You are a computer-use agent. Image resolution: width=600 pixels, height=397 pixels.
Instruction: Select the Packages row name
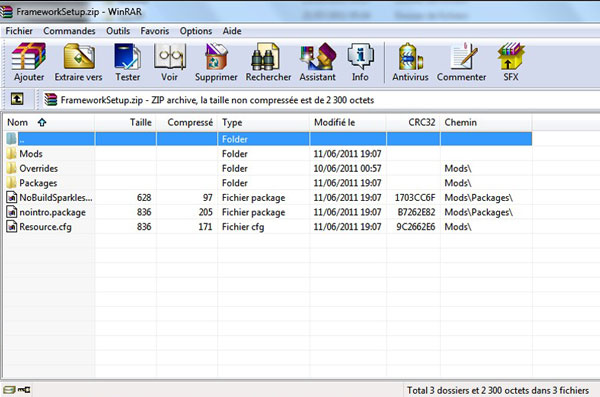[x=38, y=183]
